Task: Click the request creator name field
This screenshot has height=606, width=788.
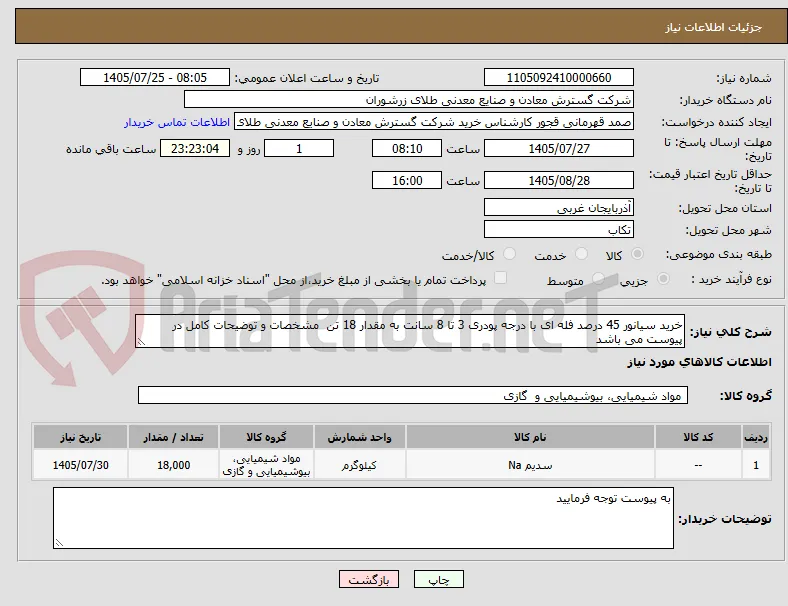Action: tap(434, 122)
